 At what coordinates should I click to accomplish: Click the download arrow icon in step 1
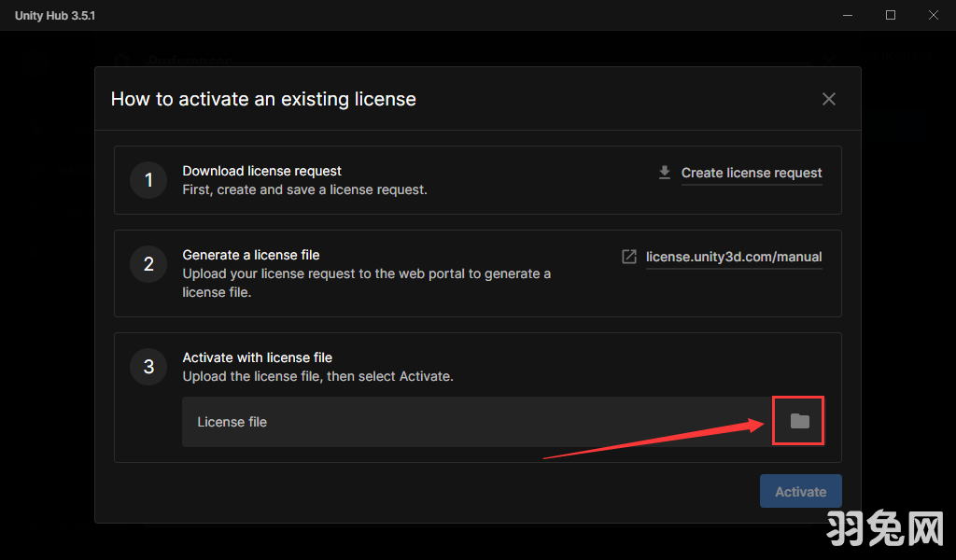tap(665, 173)
